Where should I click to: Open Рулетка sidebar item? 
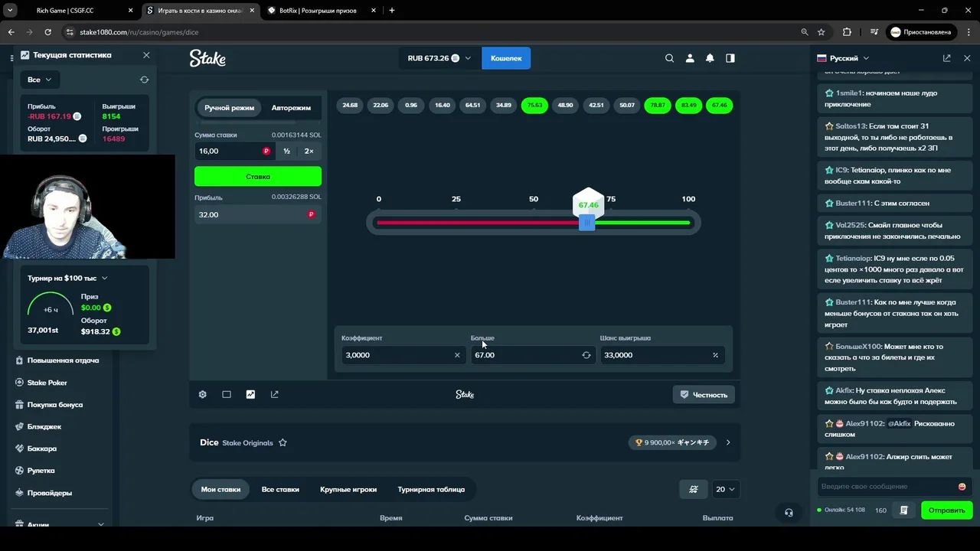click(x=41, y=471)
